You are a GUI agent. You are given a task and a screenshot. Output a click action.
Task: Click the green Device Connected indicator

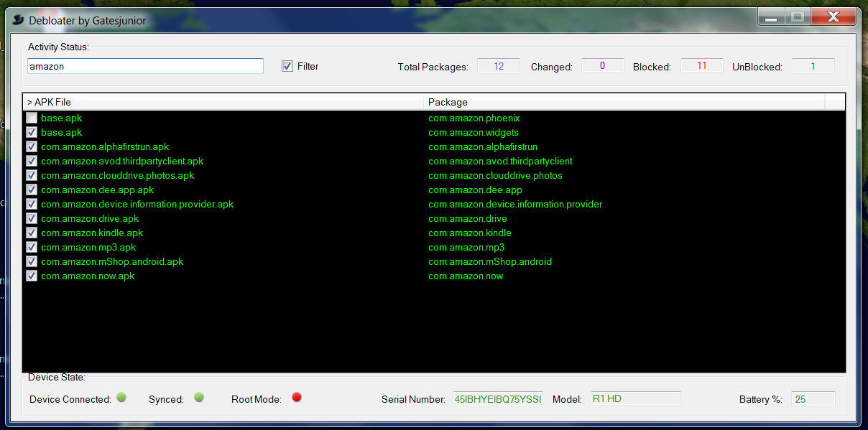click(x=121, y=397)
